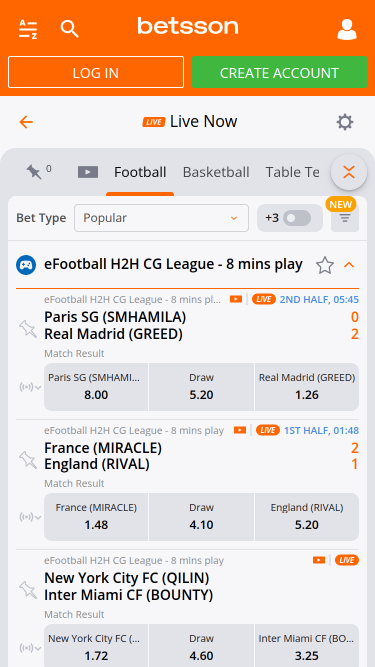Pin New York City FC vs Inter Miami match
The height and width of the screenshot is (667, 375).
28,590
